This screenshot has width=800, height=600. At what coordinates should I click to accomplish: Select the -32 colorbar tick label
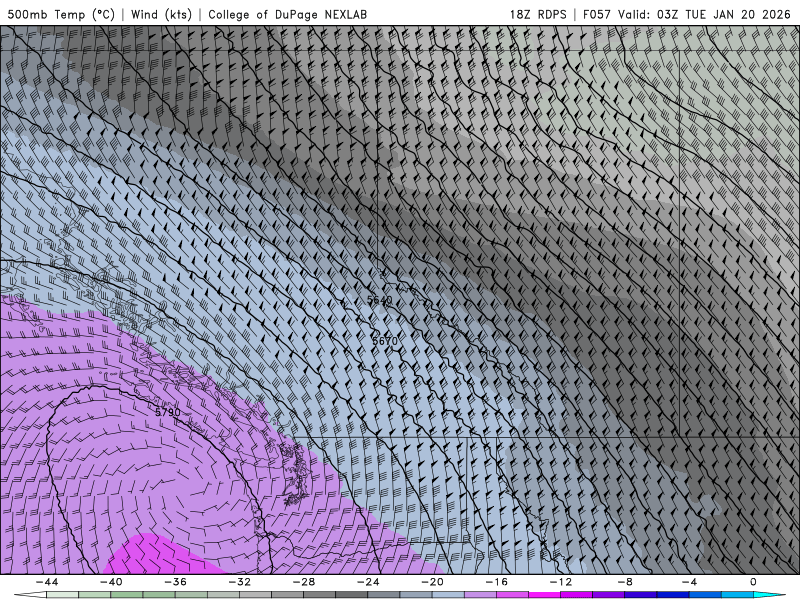pos(240,582)
